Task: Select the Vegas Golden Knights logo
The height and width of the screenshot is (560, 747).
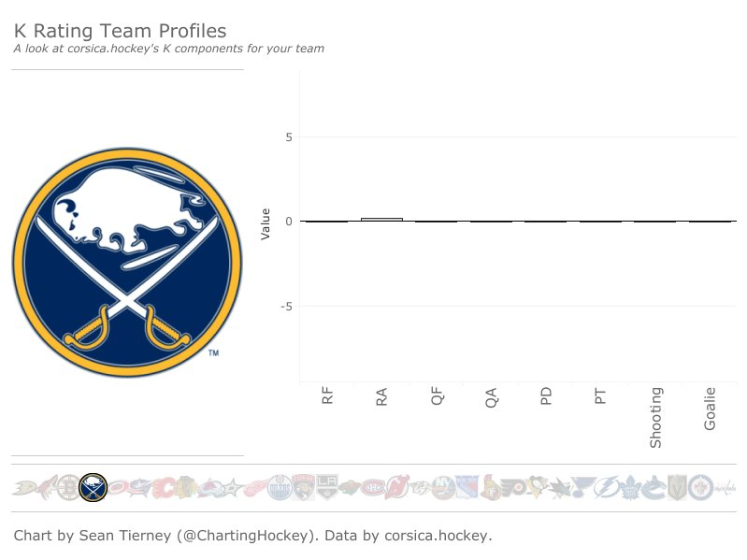Action: point(677,488)
